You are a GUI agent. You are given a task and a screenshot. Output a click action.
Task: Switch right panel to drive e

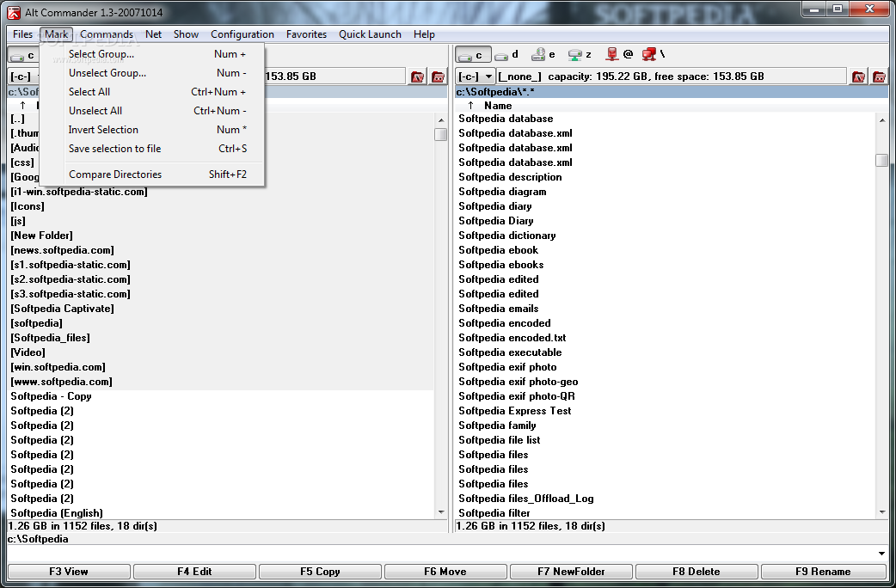pyautogui.click(x=543, y=55)
